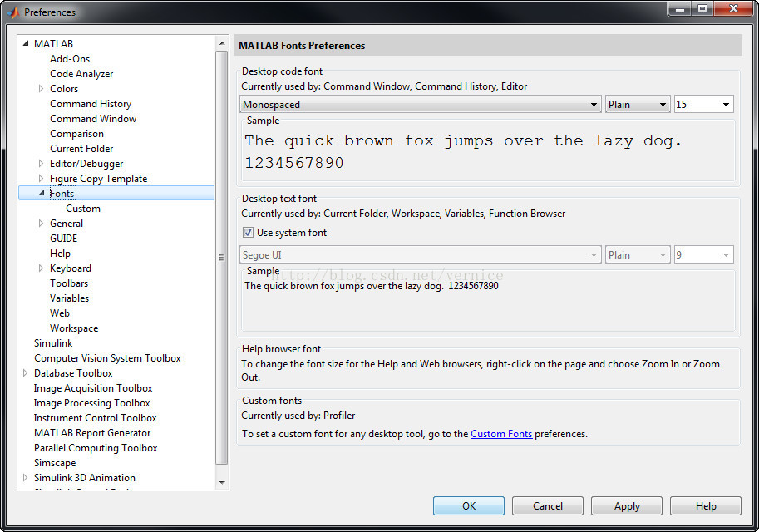
Task: Select Image Acquisition Toolbox
Action: click(93, 388)
